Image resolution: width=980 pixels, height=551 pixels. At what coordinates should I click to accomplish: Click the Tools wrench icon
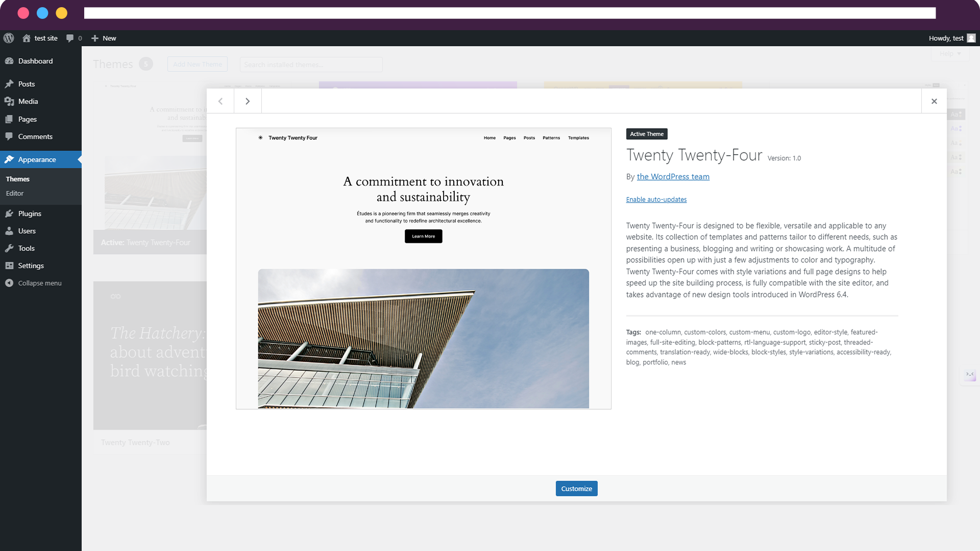(9, 248)
